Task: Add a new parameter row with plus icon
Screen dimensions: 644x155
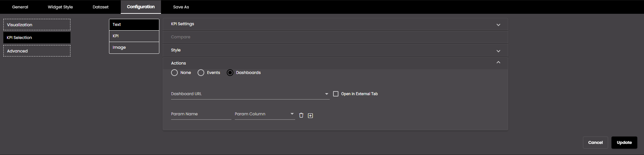Action: [x=311, y=116]
